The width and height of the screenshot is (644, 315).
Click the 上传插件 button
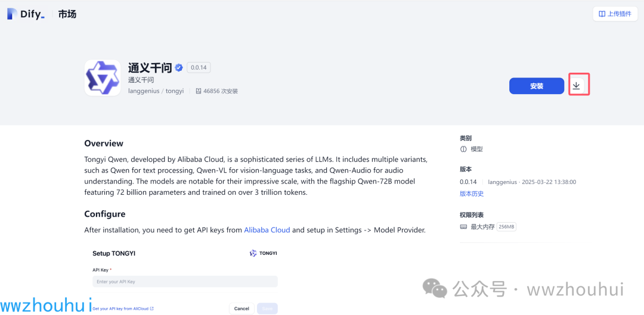(615, 14)
